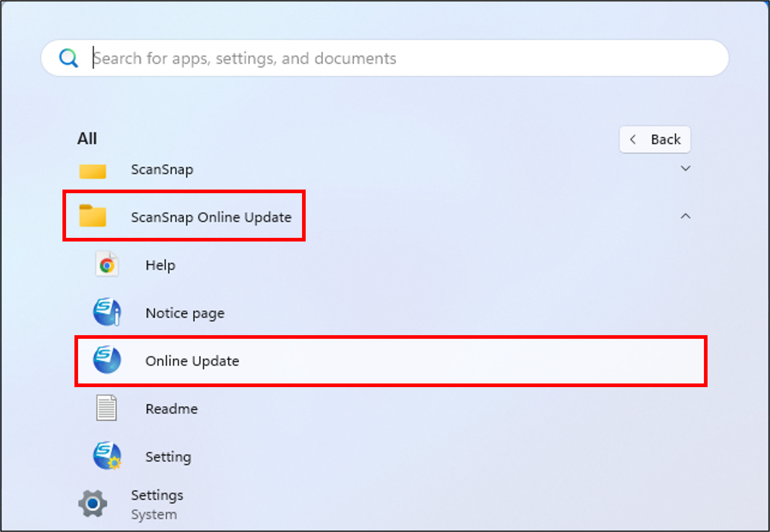770x532 pixels.
Task: Open the Chrome-style Help icon
Action: pyautogui.click(x=107, y=264)
